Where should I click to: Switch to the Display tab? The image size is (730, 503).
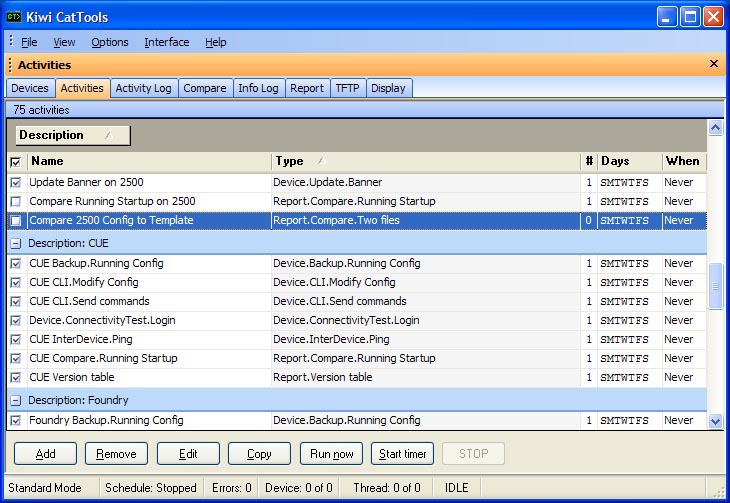(x=388, y=88)
